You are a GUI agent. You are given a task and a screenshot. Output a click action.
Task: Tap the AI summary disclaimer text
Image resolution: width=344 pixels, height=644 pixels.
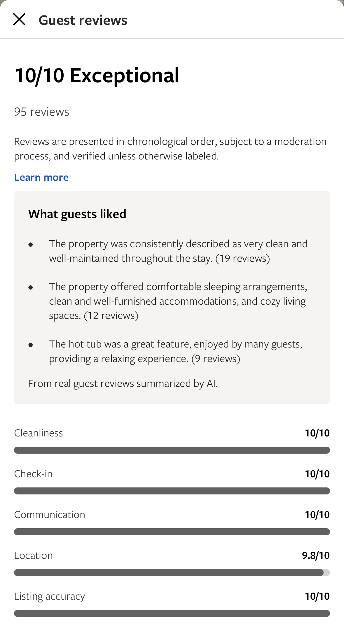(x=123, y=383)
